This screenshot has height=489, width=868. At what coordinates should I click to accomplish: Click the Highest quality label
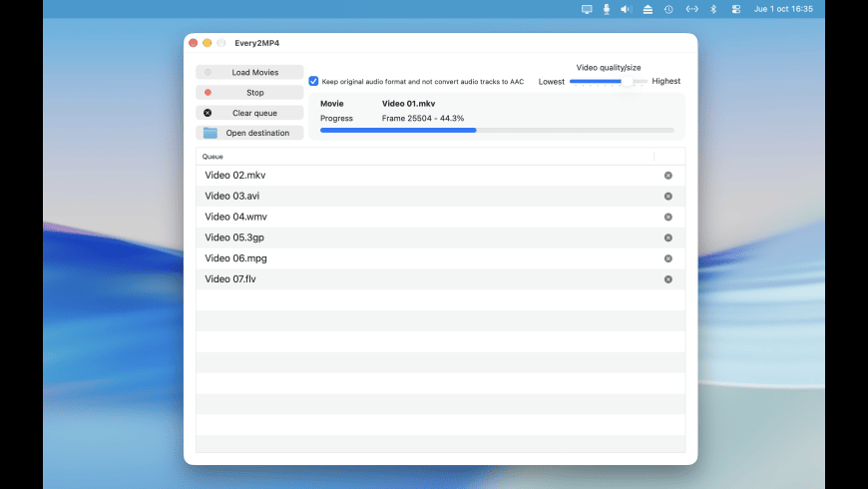(x=665, y=81)
